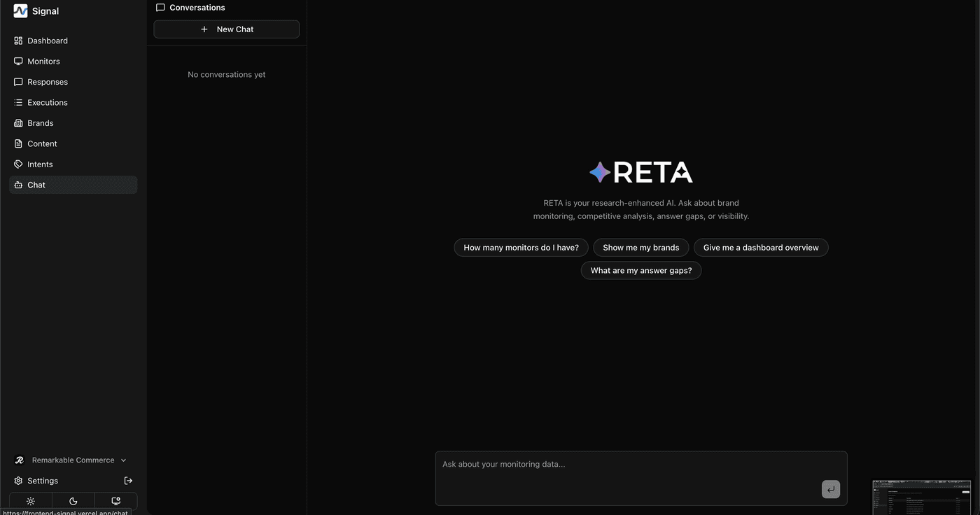Click the RETA description paragraph text
The width and height of the screenshot is (980, 515).
(641, 210)
